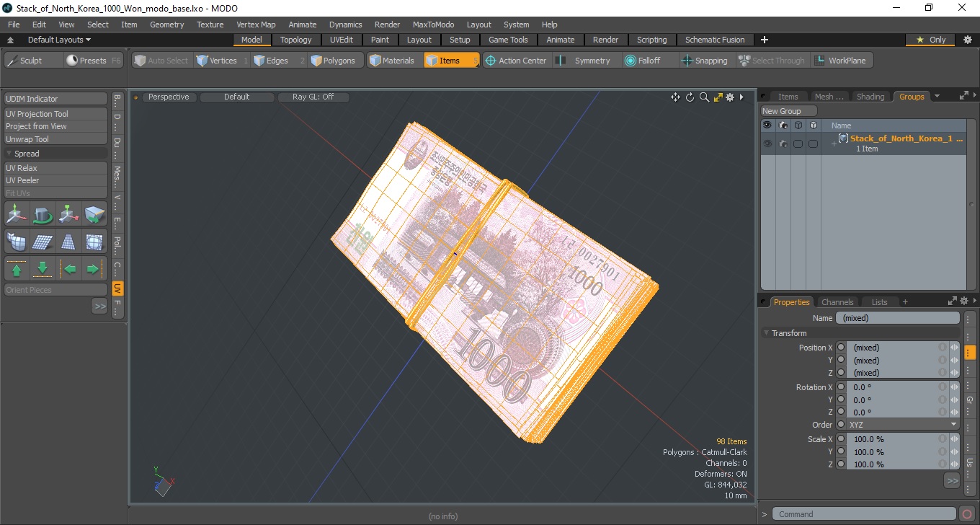The image size is (980, 525).
Task: Open the Groups panel tab dropdown arrow
Action: [937, 97]
